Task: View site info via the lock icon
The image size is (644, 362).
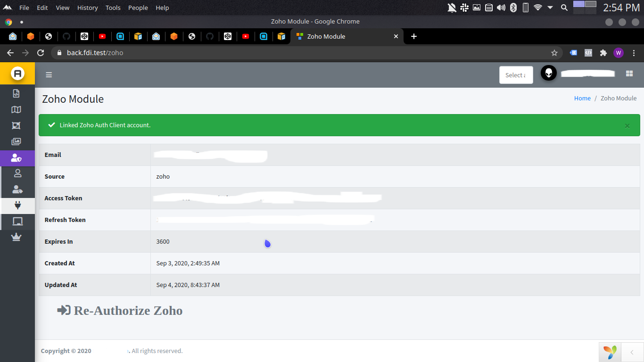Action: point(59,53)
